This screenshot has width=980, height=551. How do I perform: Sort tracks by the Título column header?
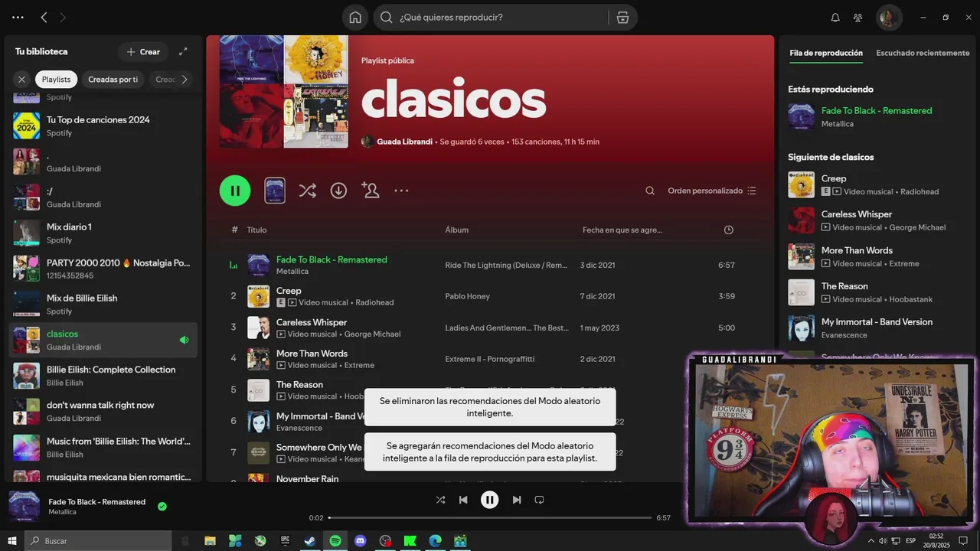coord(256,230)
